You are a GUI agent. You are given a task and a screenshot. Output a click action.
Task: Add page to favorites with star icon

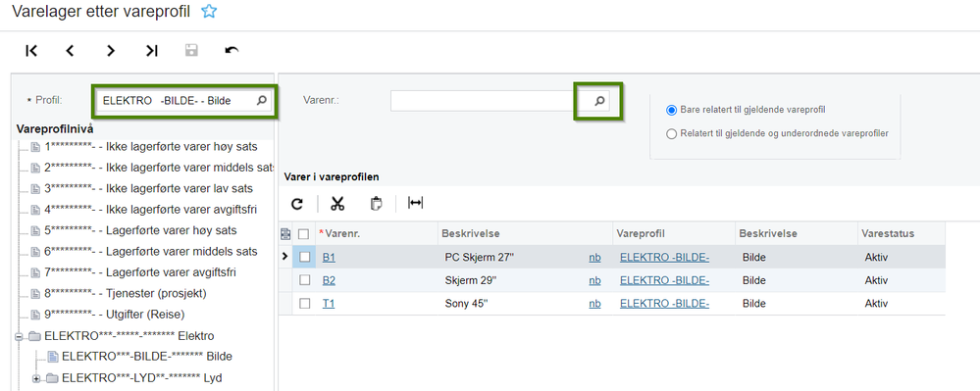pyautogui.click(x=209, y=11)
